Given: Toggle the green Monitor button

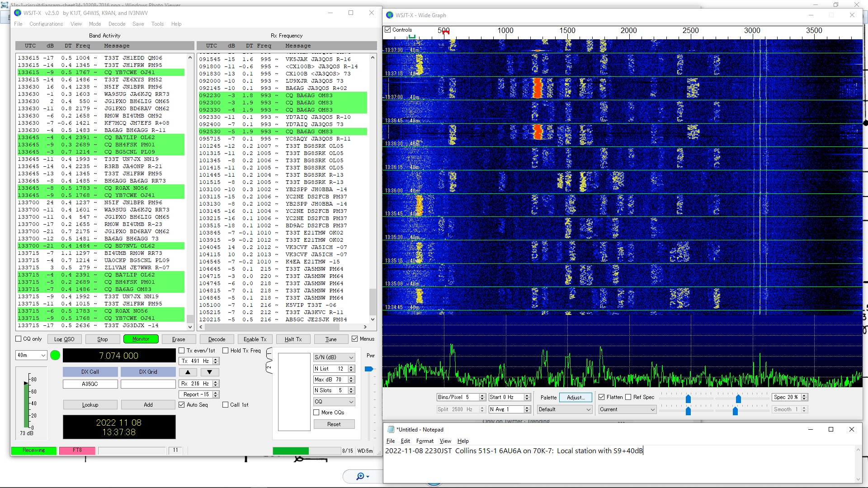Looking at the screenshot, I should [141, 339].
